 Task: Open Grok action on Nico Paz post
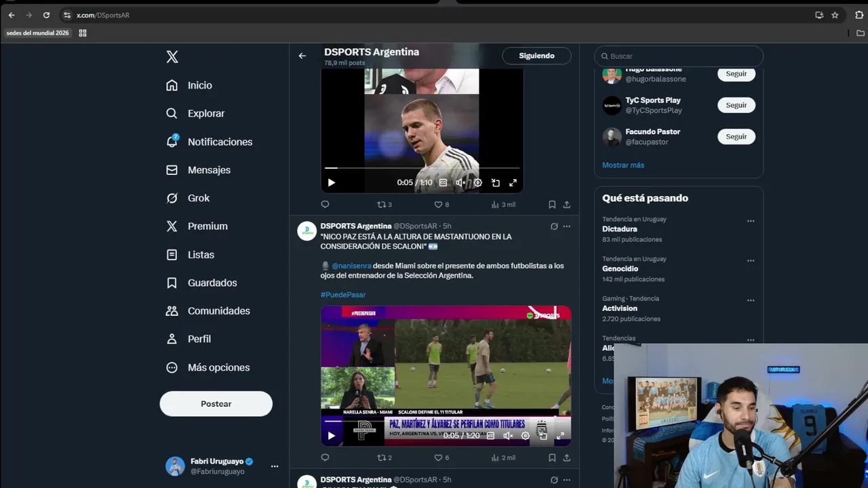554,226
